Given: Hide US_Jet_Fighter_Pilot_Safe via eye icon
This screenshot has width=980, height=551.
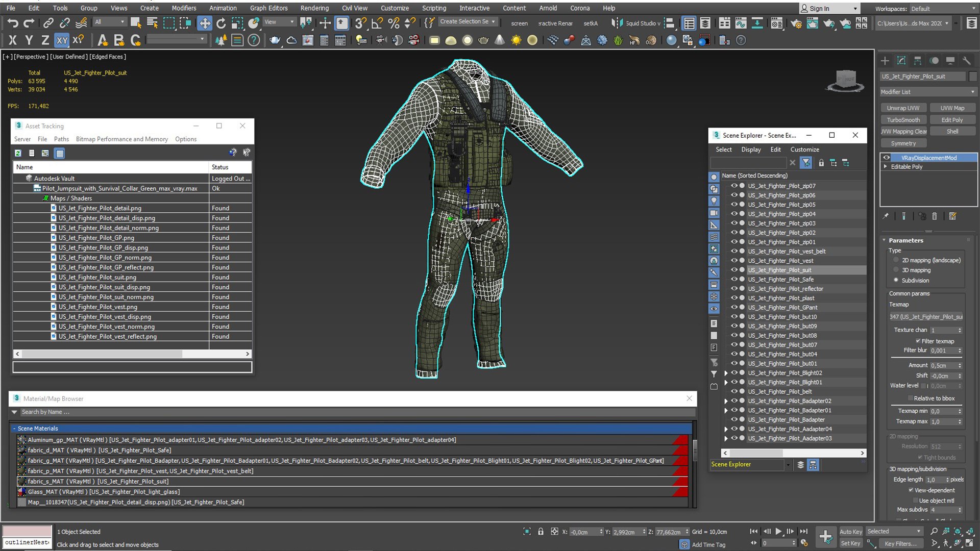Looking at the screenshot, I should click(734, 279).
